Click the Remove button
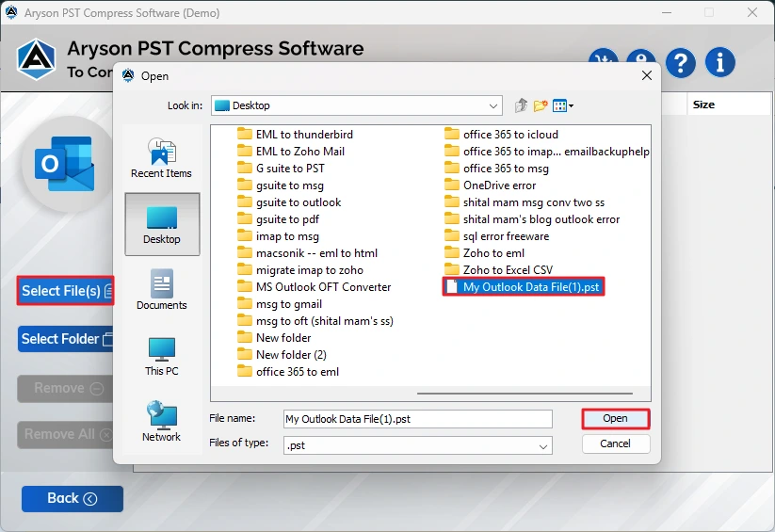775x532 pixels. tap(66, 388)
